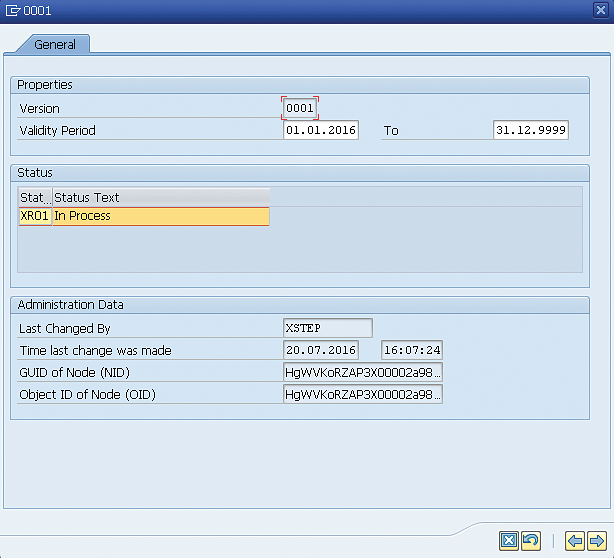Click the last change date field
Image resolution: width=614 pixels, height=558 pixels.
(320, 350)
